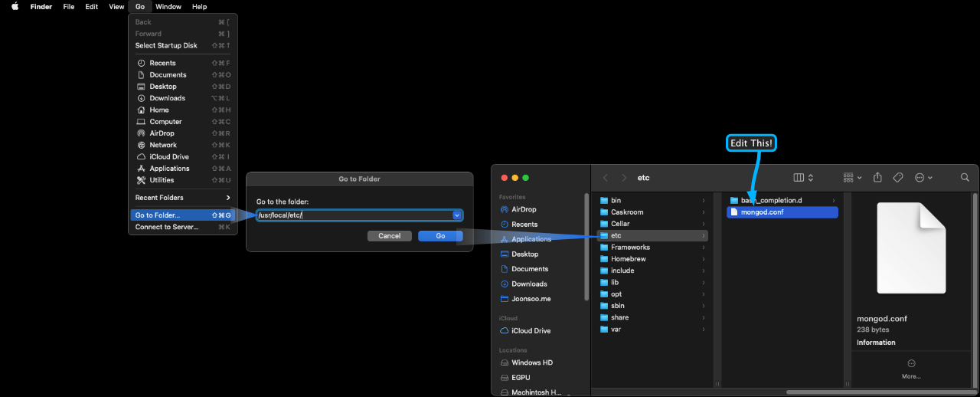
Task: Open the Apple menu
Action: pyautogui.click(x=15, y=6)
